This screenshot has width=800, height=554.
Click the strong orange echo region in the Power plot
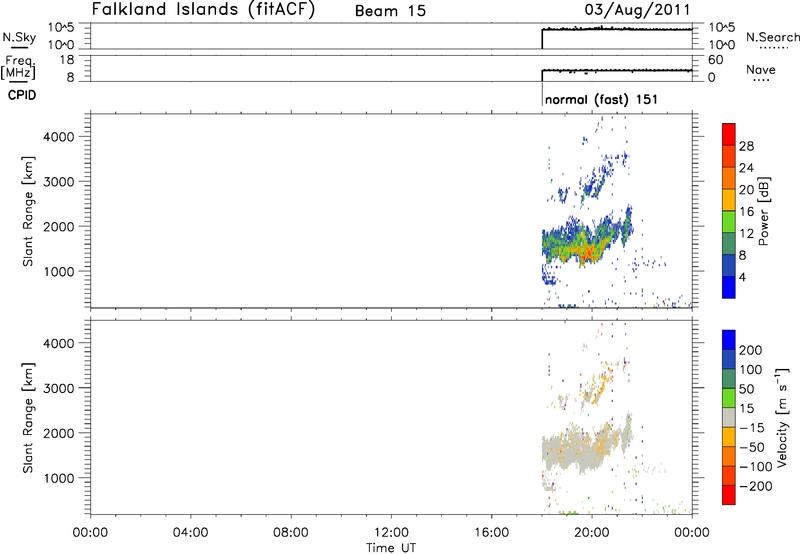click(587, 251)
